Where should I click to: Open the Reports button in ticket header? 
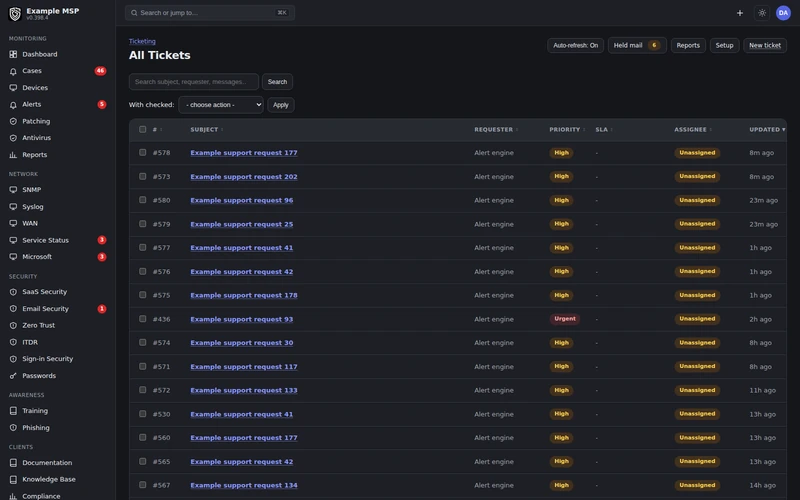click(688, 45)
